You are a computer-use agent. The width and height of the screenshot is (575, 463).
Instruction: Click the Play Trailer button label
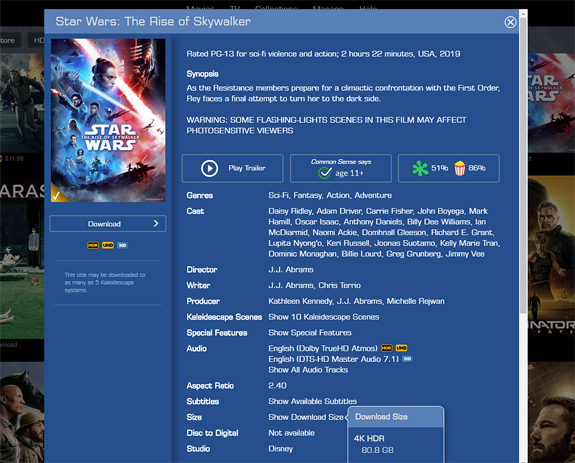(x=247, y=168)
